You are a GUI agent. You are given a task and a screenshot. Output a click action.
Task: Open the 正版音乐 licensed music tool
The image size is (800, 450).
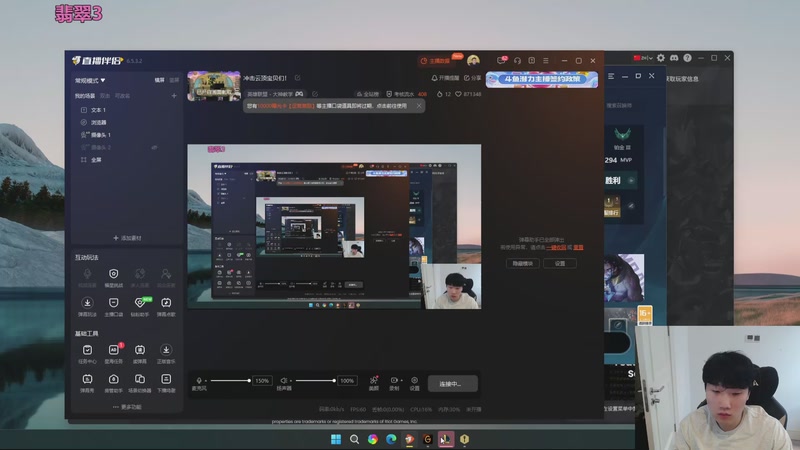pos(166,349)
